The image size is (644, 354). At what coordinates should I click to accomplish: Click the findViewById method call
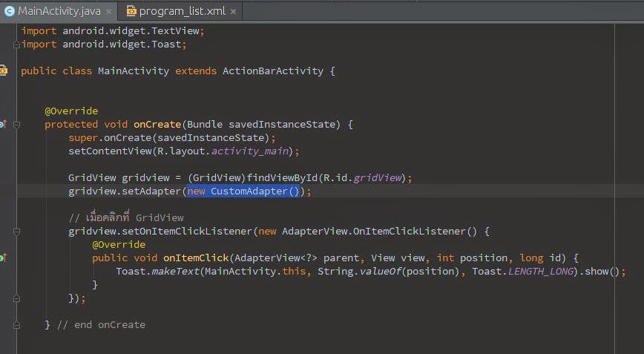282,178
